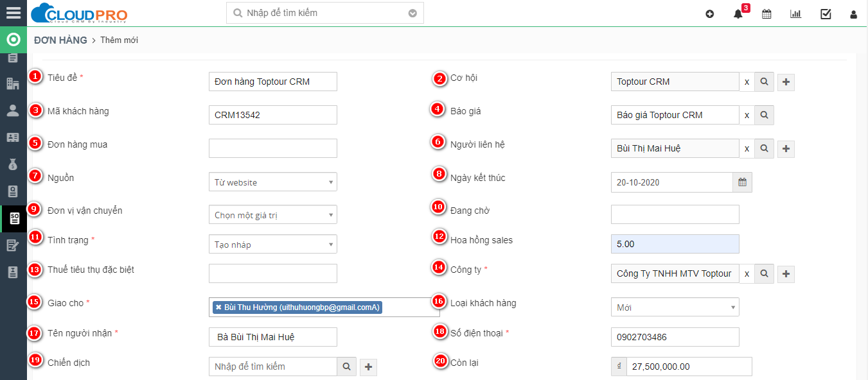Open the user profile icon
The image size is (868, 380).
point(854,14)
